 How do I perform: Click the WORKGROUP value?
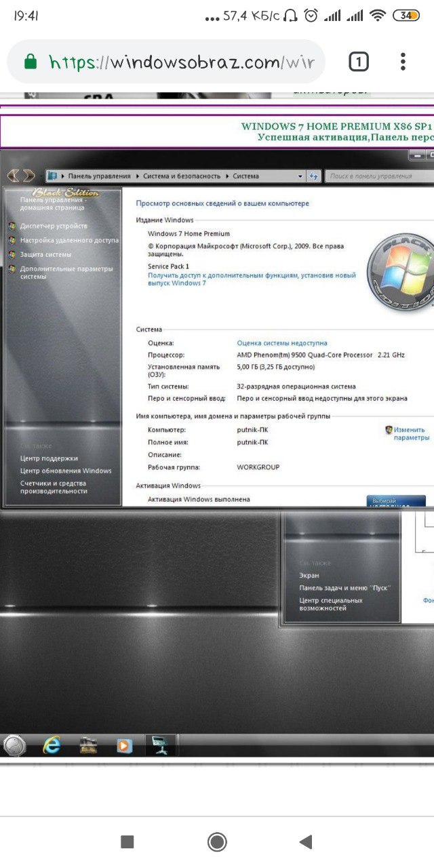pyautogui.click(x=258, y=467)
